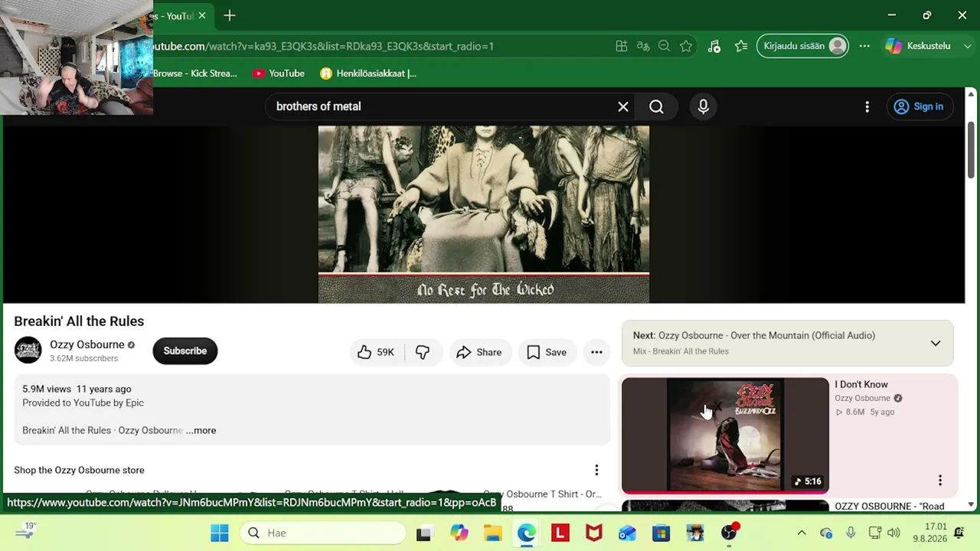
Task: Click Sign in on YouTube
Action: coord(920,107)
